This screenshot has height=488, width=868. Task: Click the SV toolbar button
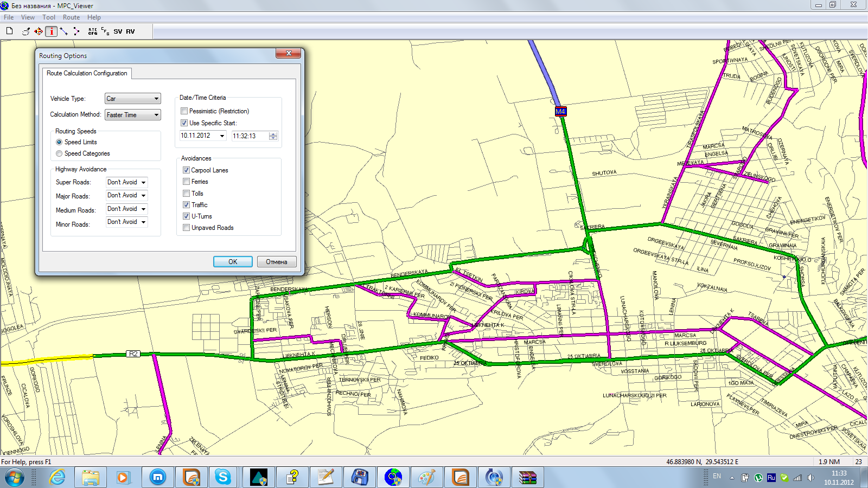tap(118, 31)
